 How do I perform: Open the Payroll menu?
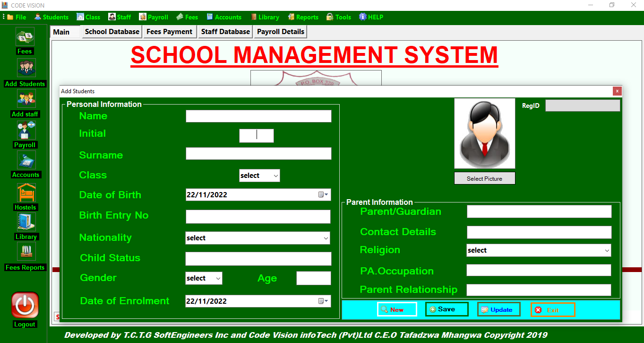point(154,17)
